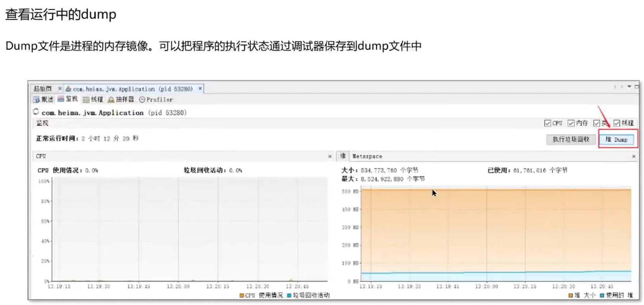This screenshot has height=305, width=644.
Task: Open the document list dropdown arrow
Action: click(629, 87)
